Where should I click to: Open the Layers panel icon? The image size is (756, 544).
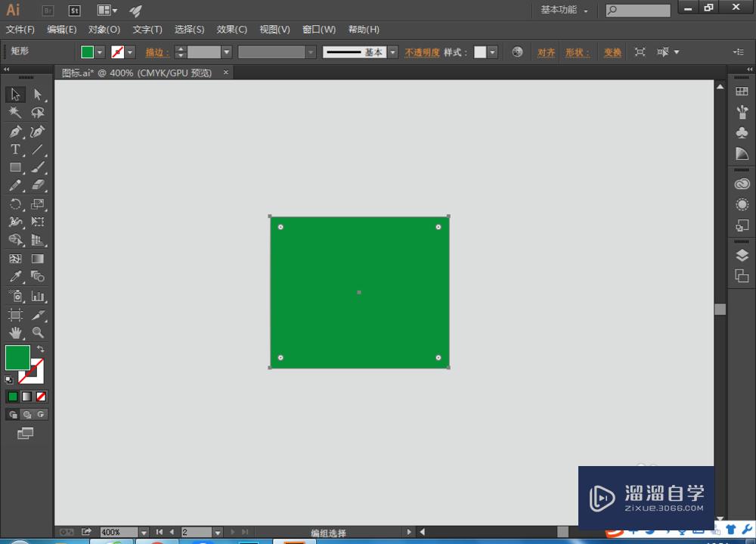pos(742,256)
